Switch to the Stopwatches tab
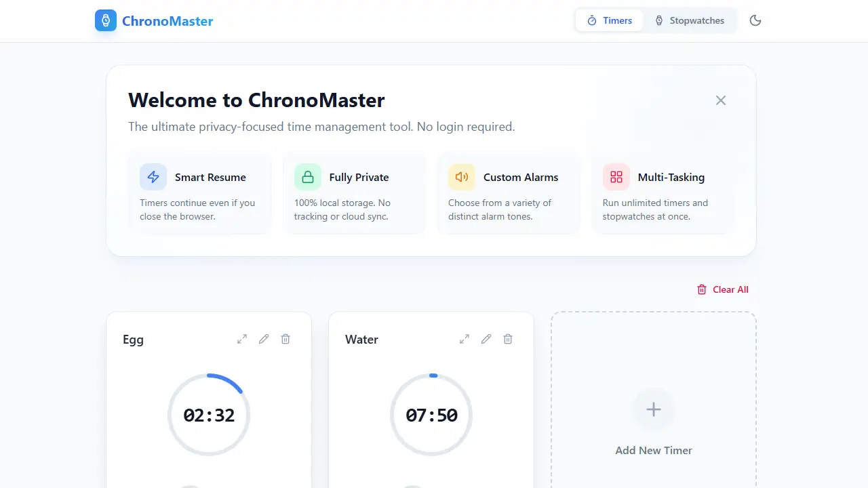This screenshot has width=868, height=488. (690, 20)
